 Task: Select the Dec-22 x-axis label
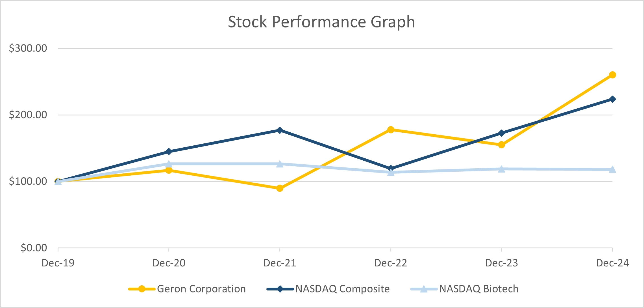point(391,263)
